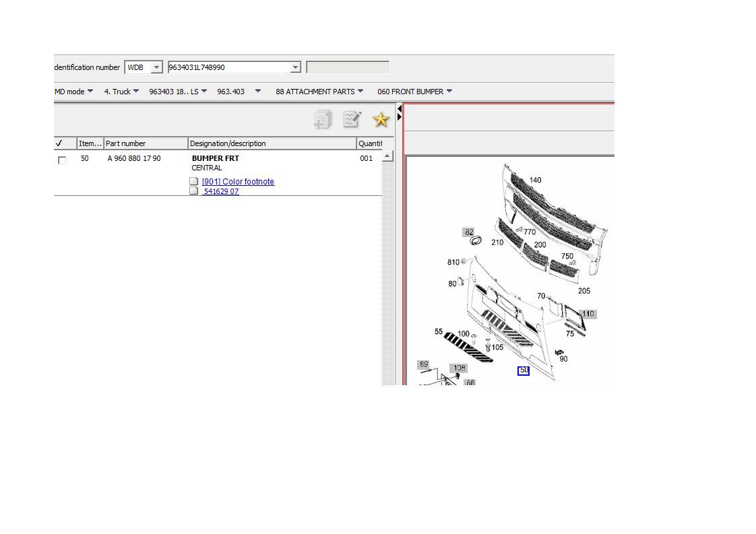Screen dimensions: 756x534
Task: Click the edit notes pencil icon
Action: pos(352,120)
